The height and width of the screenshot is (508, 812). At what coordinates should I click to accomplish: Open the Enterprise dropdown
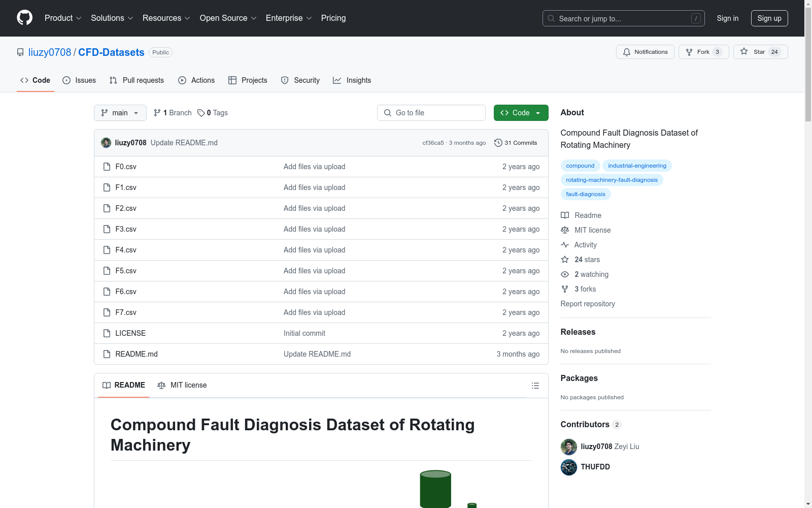click(x=289, y=18)
